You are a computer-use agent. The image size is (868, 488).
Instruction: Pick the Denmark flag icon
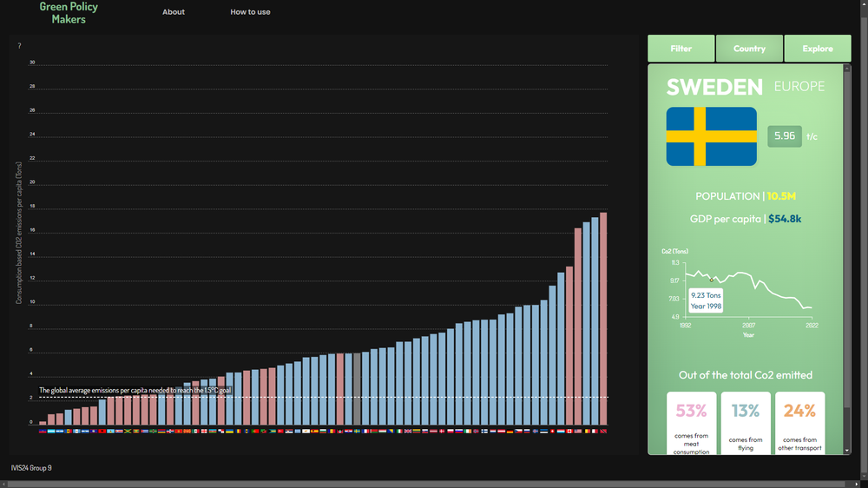tap(442, 431)
